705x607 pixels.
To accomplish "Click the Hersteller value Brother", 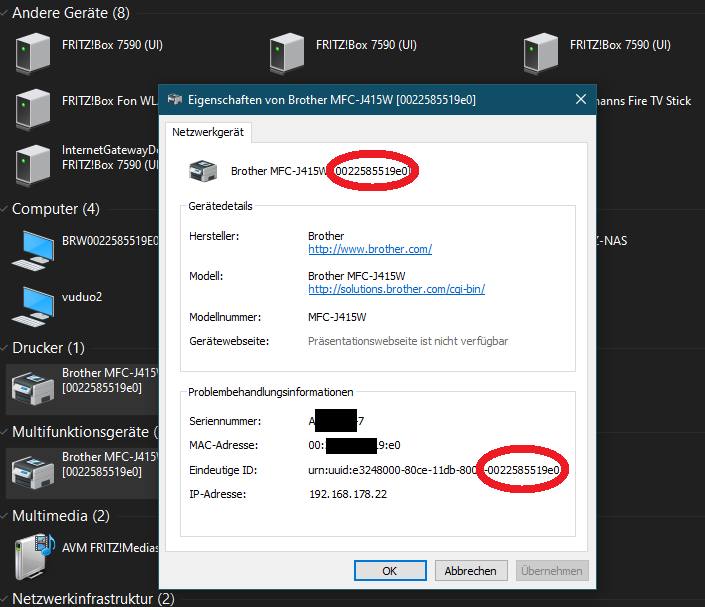I will tap(326, 236).
